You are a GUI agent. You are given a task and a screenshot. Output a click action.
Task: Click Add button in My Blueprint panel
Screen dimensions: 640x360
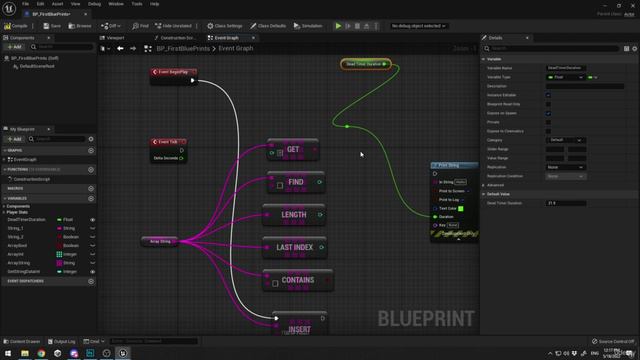tap(14, 139)
